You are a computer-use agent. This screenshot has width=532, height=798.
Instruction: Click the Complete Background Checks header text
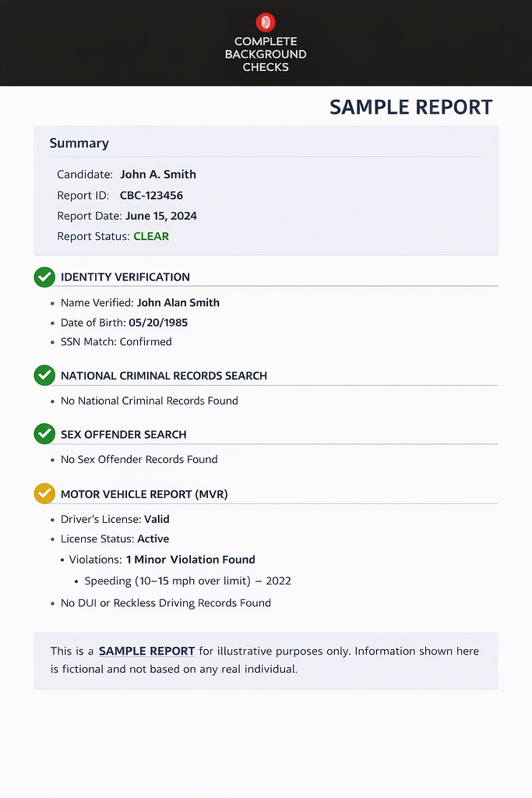[266, 55]
